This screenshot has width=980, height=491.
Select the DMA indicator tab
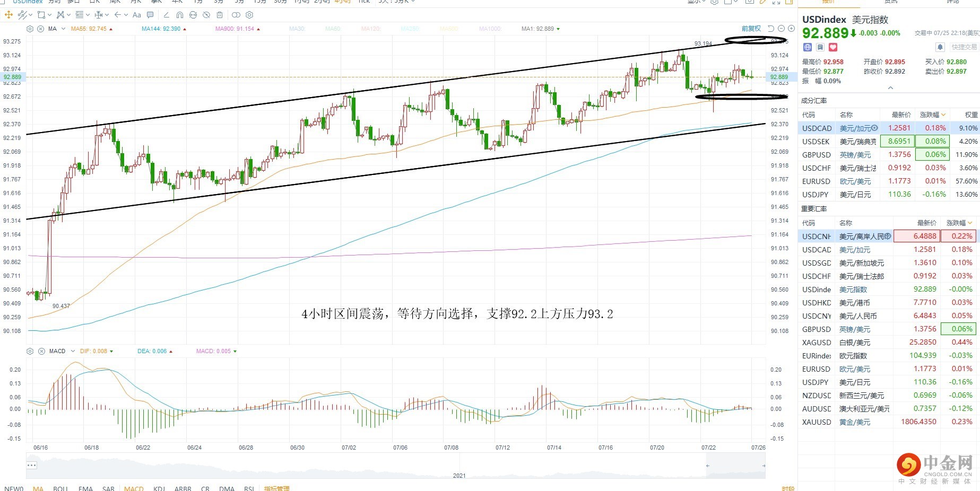pyautogui.click(x=227, y=488)
